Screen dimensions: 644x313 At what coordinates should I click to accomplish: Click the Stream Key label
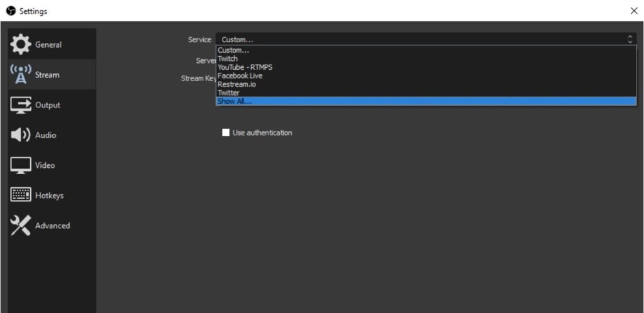[198, 79]
